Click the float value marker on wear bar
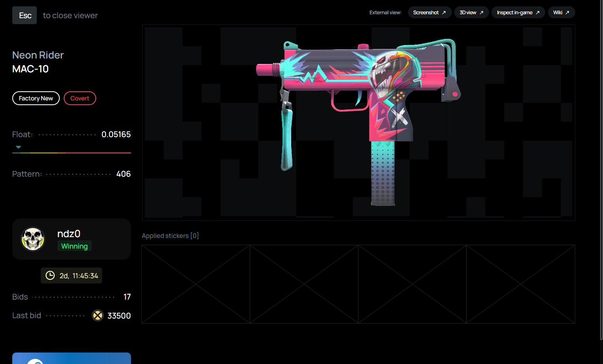Screen dimensions: 603x364 pyautogui.click(x=18, y=147)
